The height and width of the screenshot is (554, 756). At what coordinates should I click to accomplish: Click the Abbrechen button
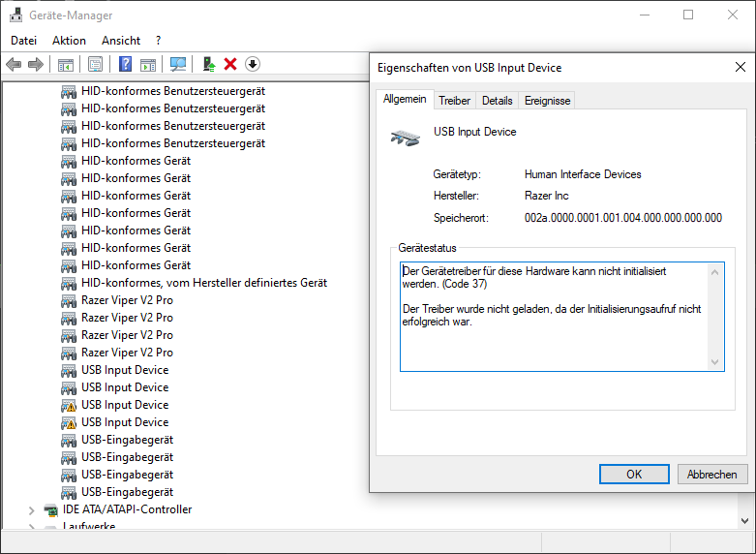coord(712,475)
